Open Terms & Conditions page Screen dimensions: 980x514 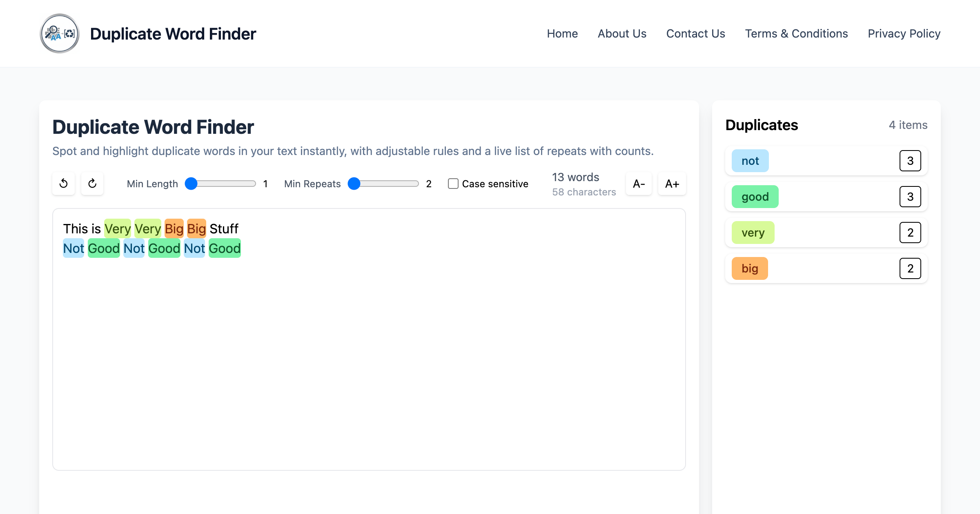coord(796,33)
